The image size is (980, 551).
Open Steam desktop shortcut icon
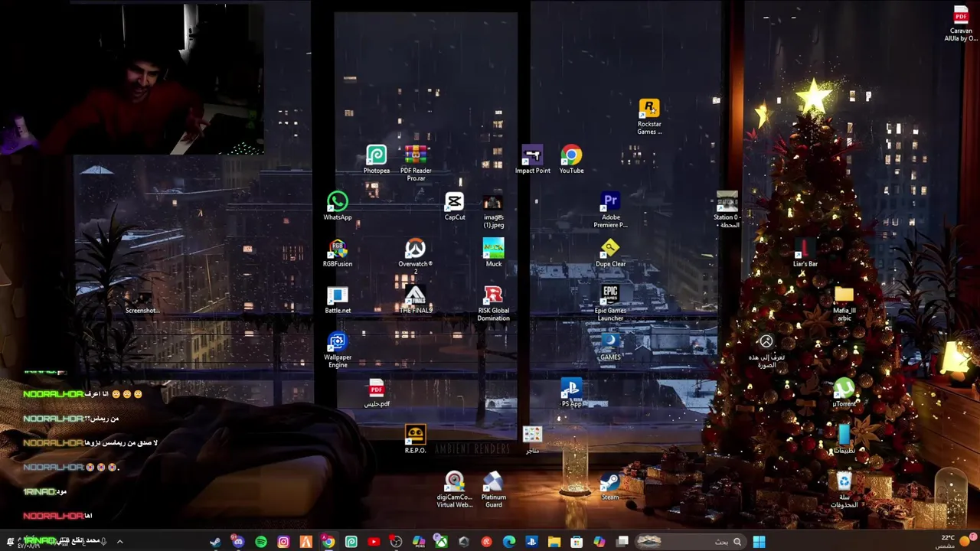click(610, 487)
